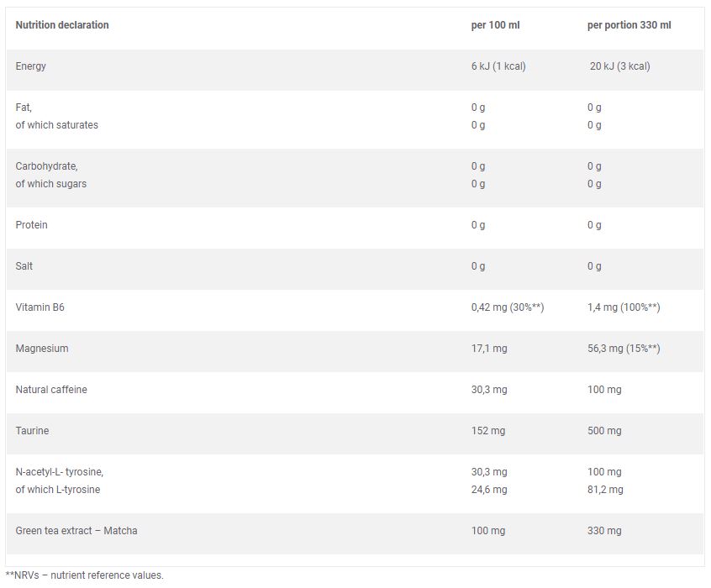Select the Natural caffeine label
Viewport: 711px width, 588px height.
tap(51, 390)
